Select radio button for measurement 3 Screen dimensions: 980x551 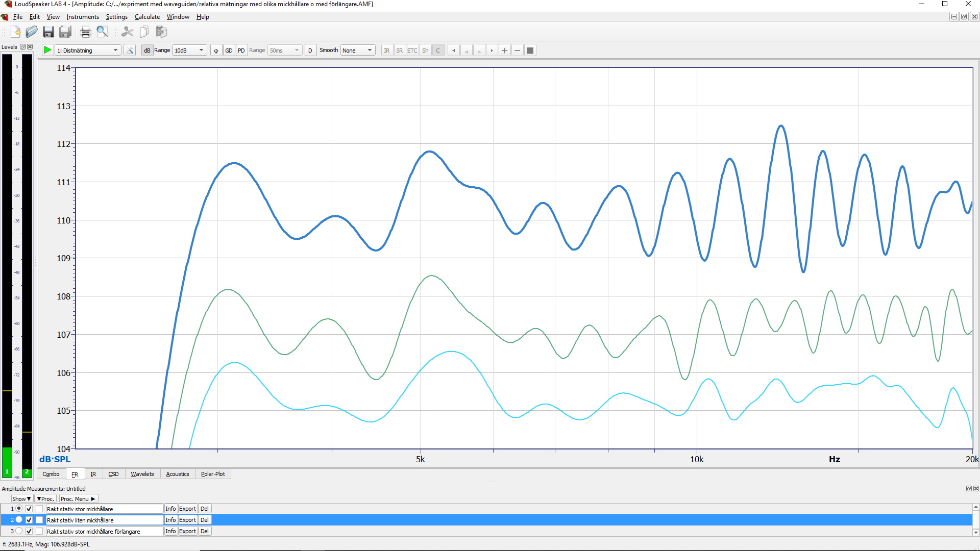pos(19,531)
